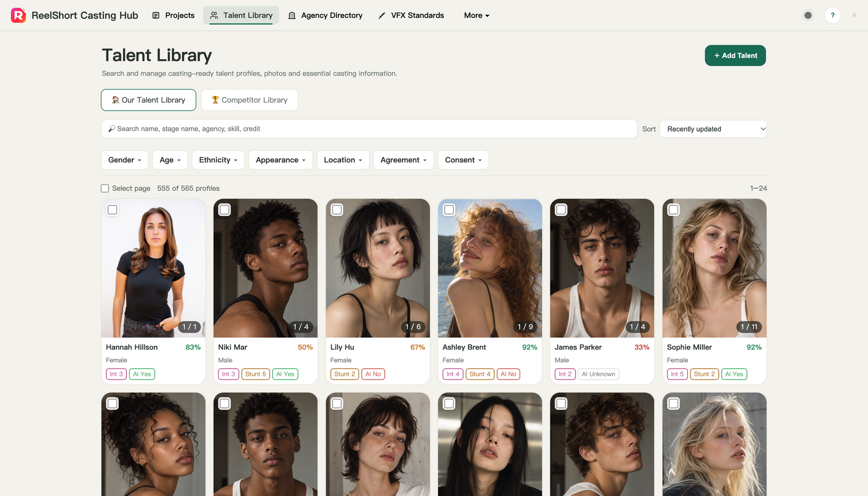
Task: Click Niki Mar's Stunt 5 tag
Action: (256, 374)
